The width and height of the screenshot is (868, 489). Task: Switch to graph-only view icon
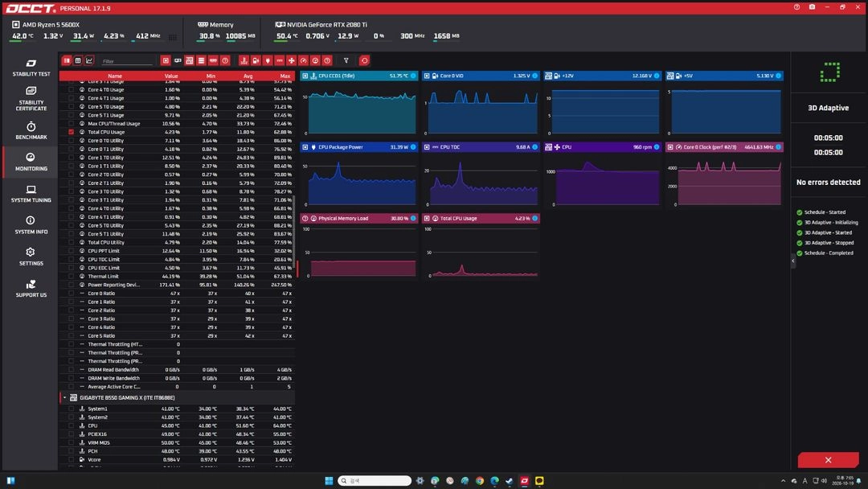click(x=89, y=60)
